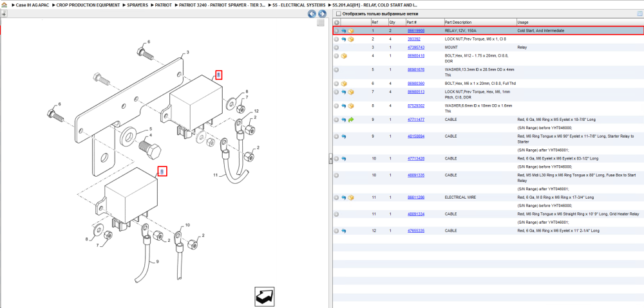The height and width of the screenshot is (308, 644).
Task: Open part number link 48091335
Action: [415, 175]
